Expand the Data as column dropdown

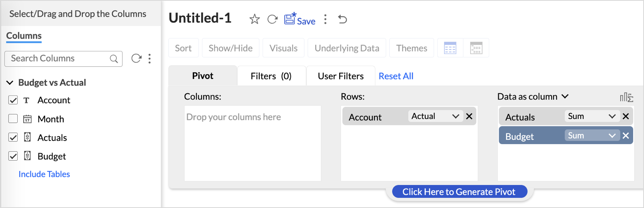(565, 97)
